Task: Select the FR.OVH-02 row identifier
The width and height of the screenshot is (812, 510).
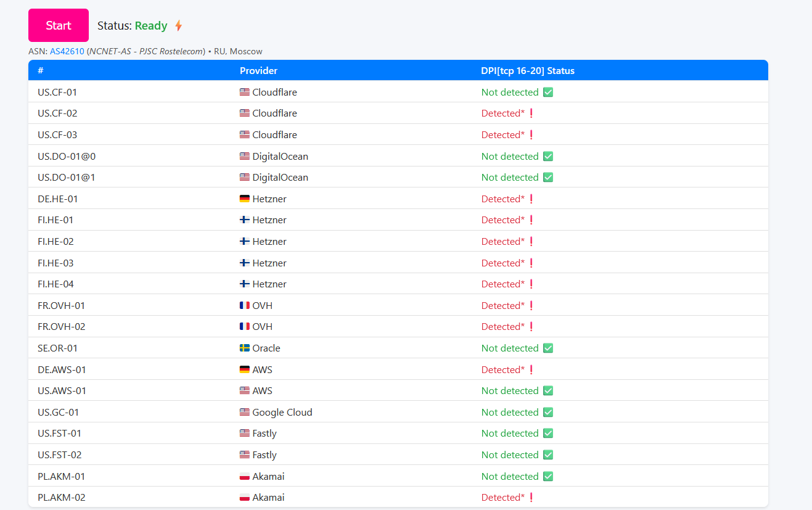Action: click(61, 327)
